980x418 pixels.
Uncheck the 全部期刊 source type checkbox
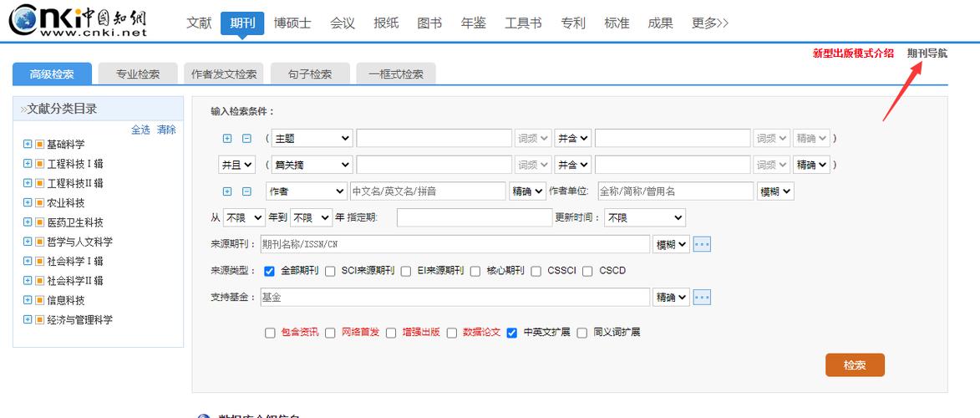click(269, 271)
